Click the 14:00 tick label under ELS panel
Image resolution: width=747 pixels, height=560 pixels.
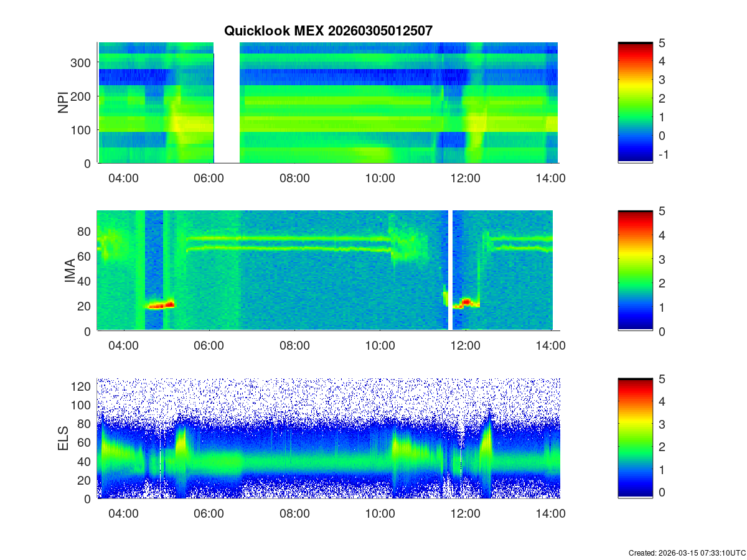pyautogui.click(x=551, y=514)
